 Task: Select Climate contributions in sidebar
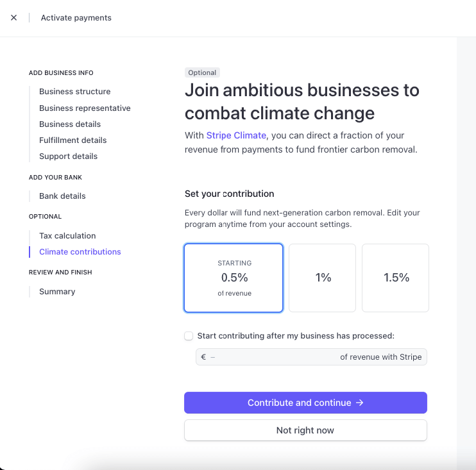pos(80,252)
